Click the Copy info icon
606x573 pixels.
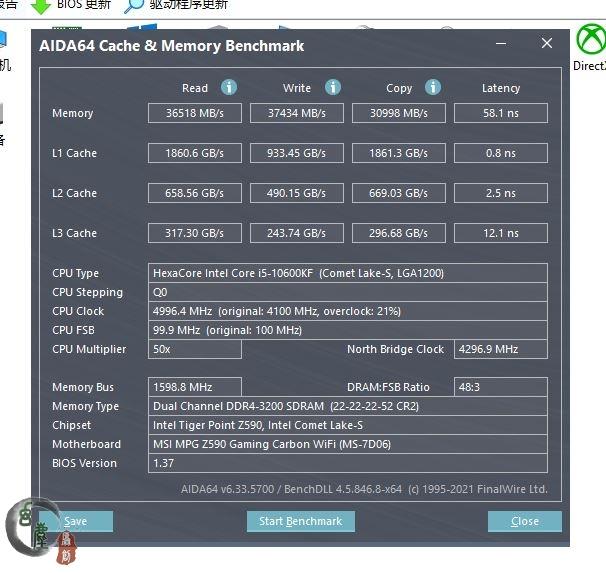pos(433,87)
